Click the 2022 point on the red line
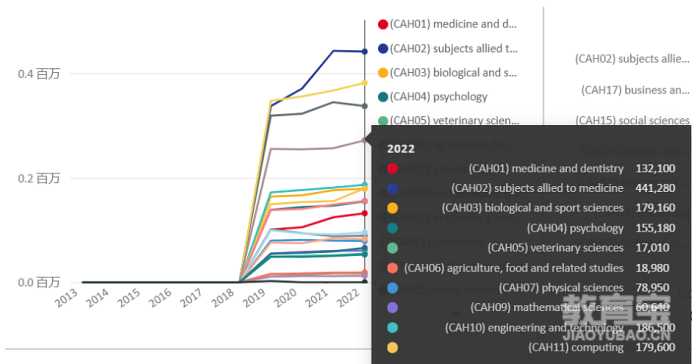 365,213
